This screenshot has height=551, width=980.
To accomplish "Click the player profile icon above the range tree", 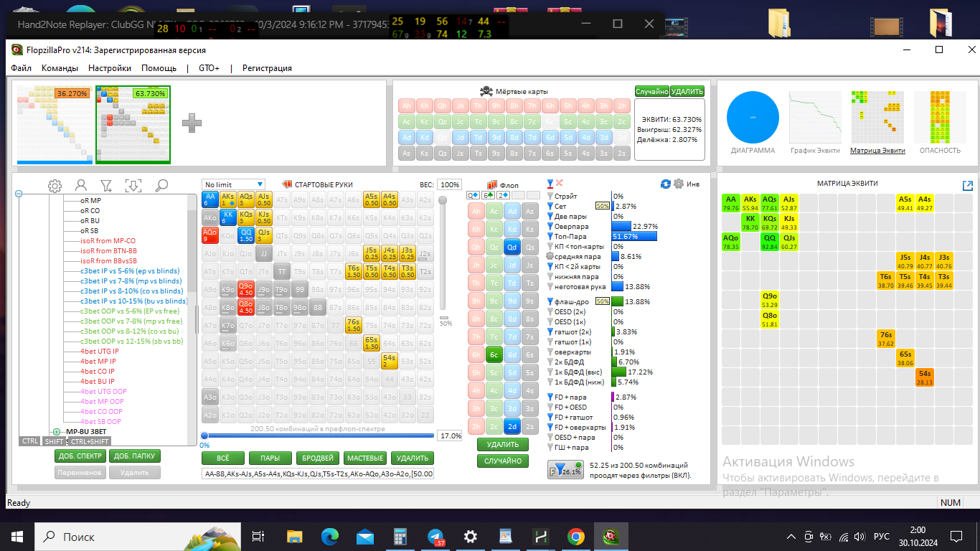I will [81, 186].
